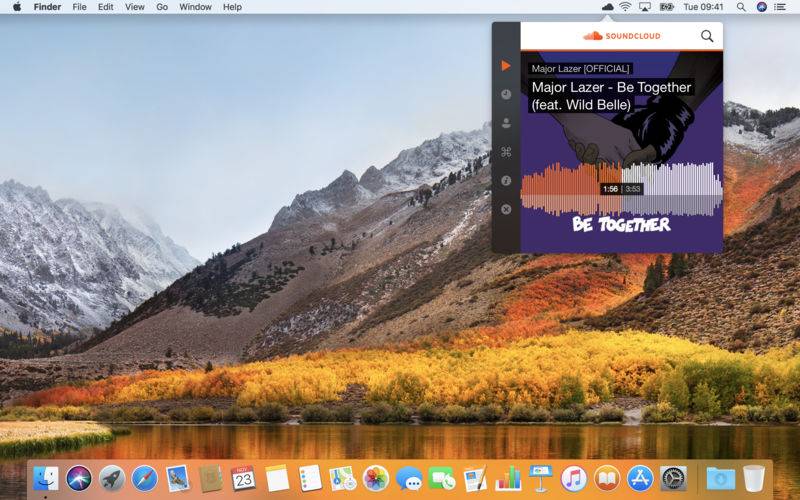Viewport: 800px width, 500px height.
Task: Open Messages app in the Dock
Action: [x=409, y=479]
